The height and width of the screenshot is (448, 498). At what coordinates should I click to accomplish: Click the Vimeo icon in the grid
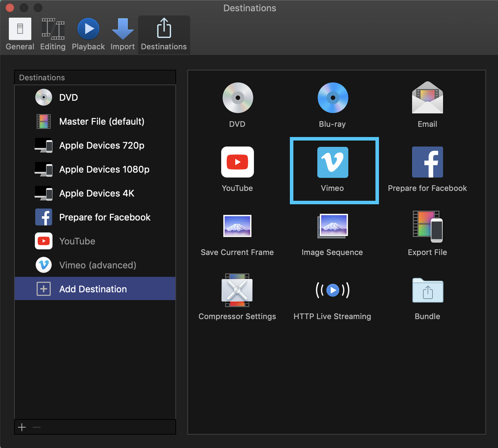point(332,162)
